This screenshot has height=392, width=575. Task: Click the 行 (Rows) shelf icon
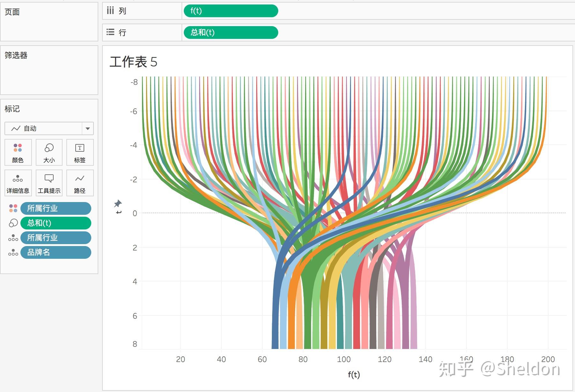click(110, 32)
